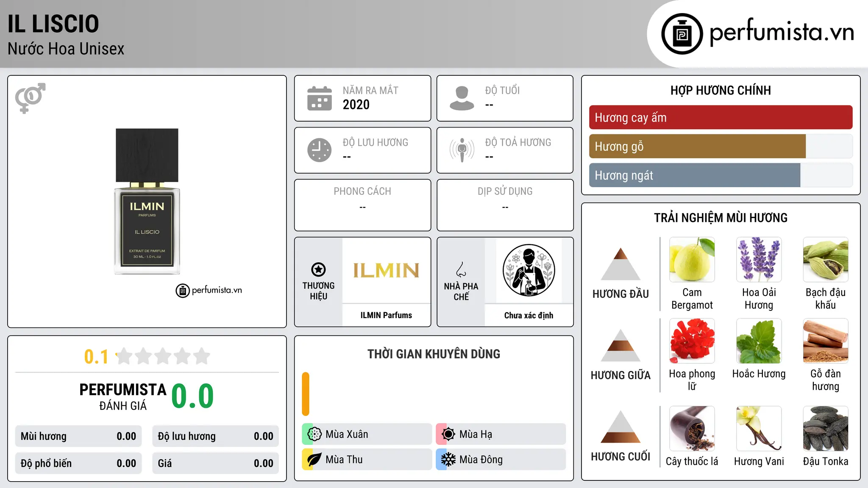This screenshot has height=488, width=868.
Task: Click the THỜI GIAN KHUYÊN DÙNG heading
Action: coord(434,354)
